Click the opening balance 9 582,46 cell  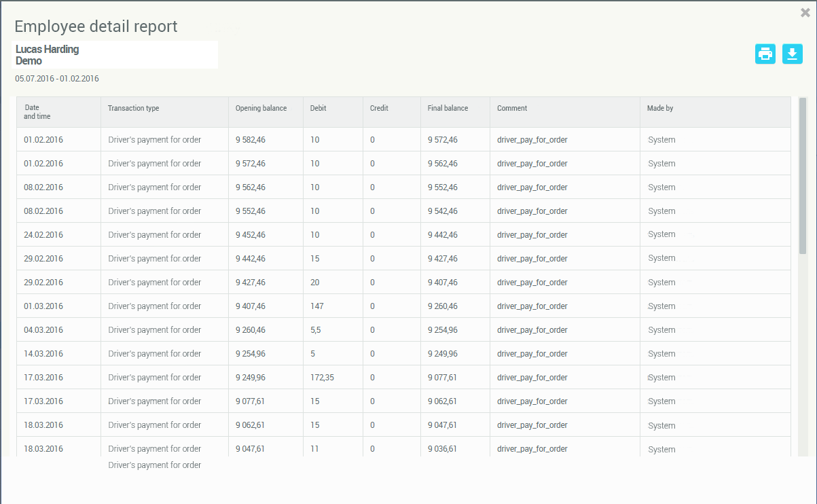point(251,140)
